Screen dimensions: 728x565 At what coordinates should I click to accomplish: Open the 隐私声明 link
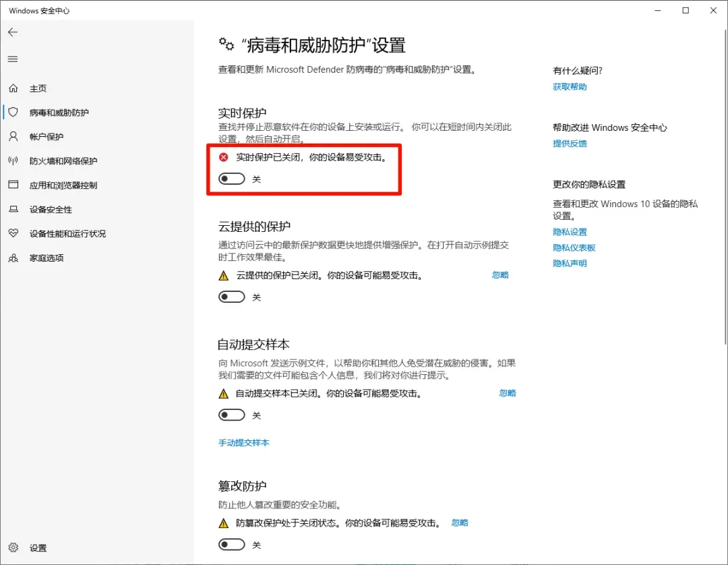(570, 263)
